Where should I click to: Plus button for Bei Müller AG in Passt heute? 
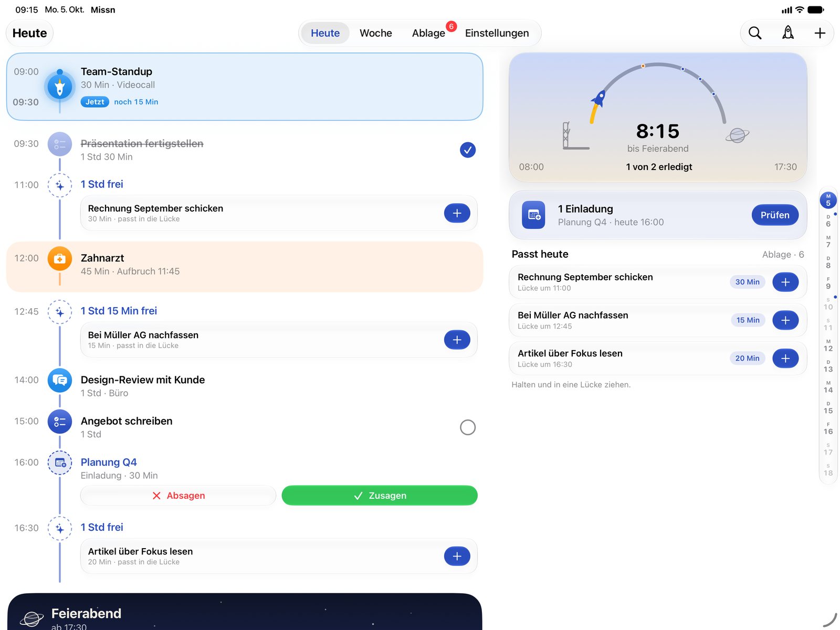[x=785, y=320]
